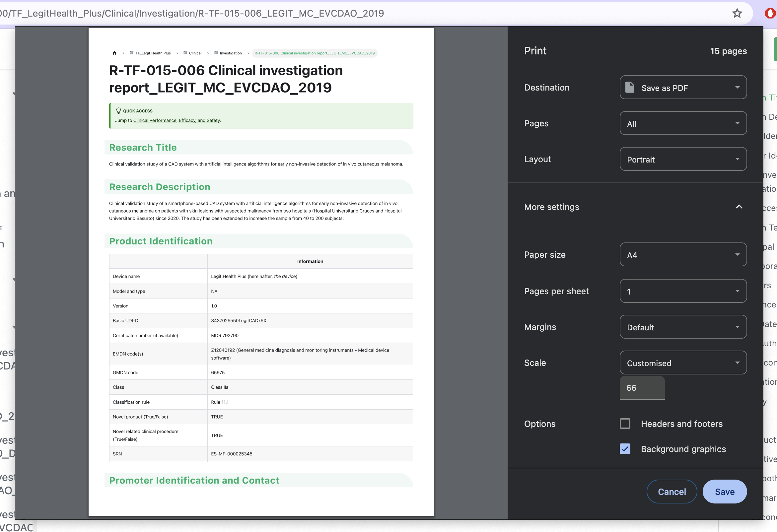Click the bookmark star icon in address bar
This screenshot has width=777, height=532.
point(737,13)
